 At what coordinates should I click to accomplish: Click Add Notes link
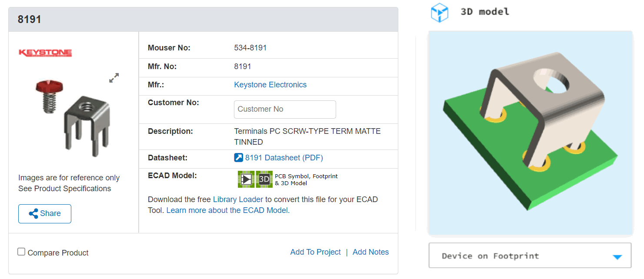pyautogui.click(x=370, y=252)
